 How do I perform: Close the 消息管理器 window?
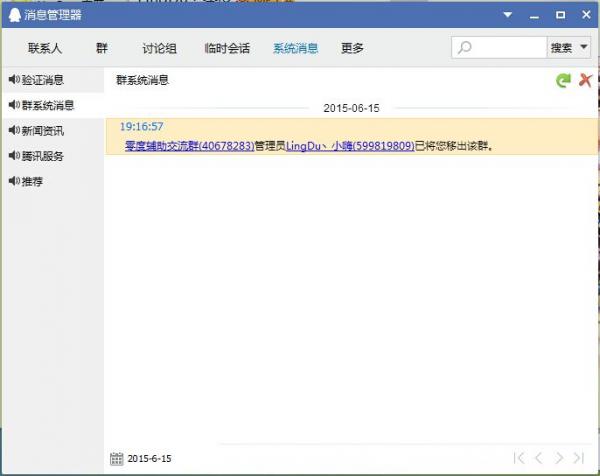tap(586, 15)
